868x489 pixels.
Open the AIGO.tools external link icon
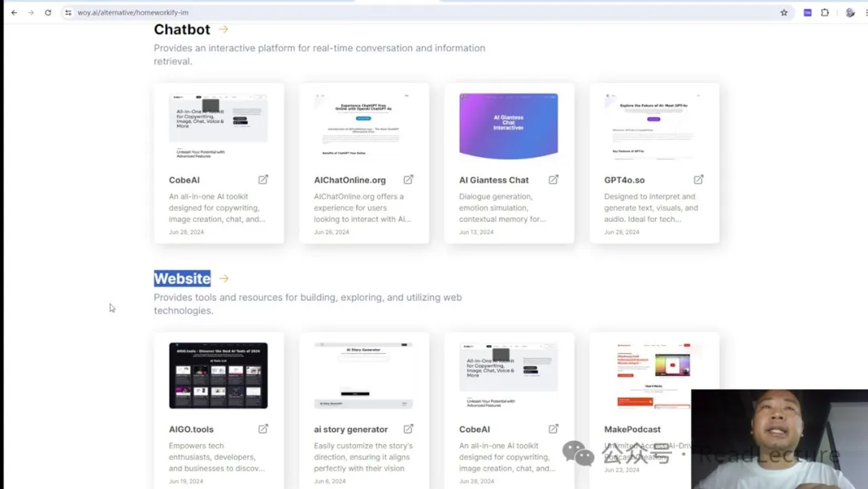(263, 429)
